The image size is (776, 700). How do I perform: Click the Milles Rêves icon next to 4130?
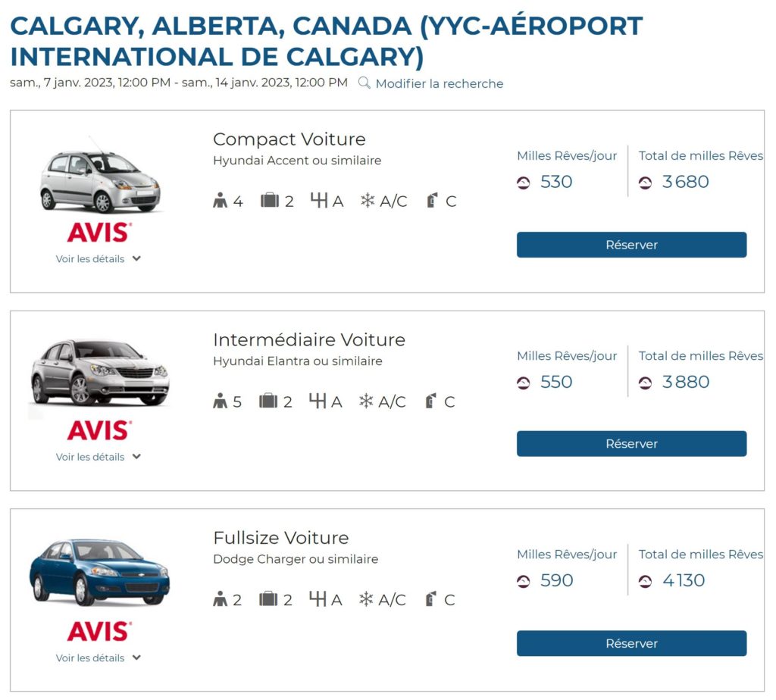click(646, 580)
